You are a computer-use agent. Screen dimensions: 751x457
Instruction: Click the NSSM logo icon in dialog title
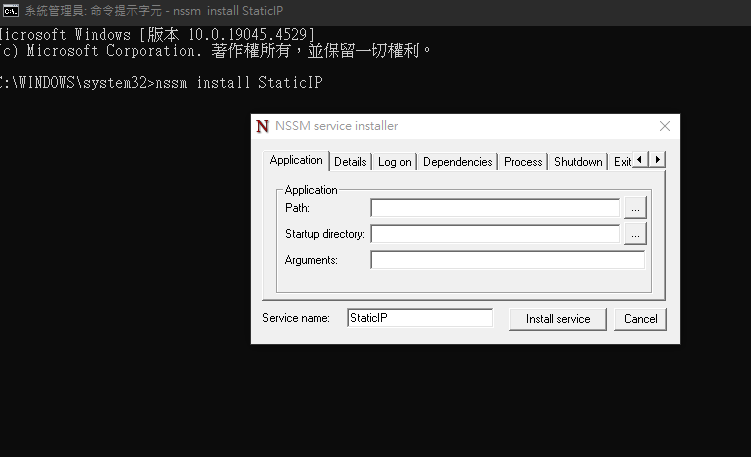tap(262, 126)
